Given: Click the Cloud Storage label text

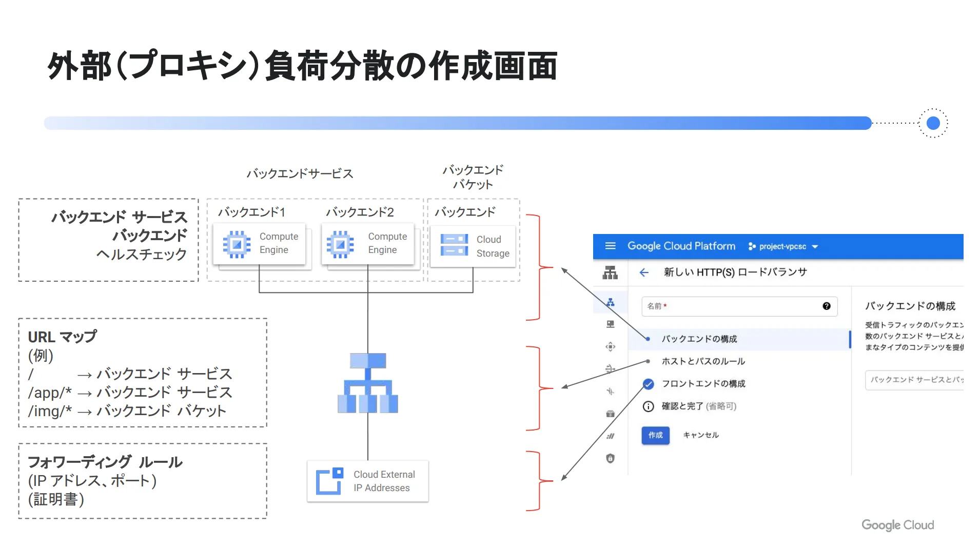Looking at the screenshot, I should [493, 246].
